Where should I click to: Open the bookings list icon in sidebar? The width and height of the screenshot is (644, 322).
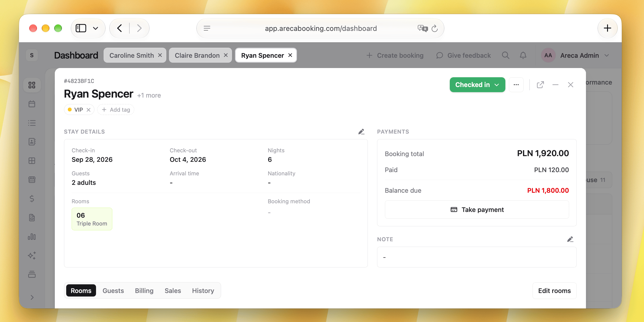32,123
